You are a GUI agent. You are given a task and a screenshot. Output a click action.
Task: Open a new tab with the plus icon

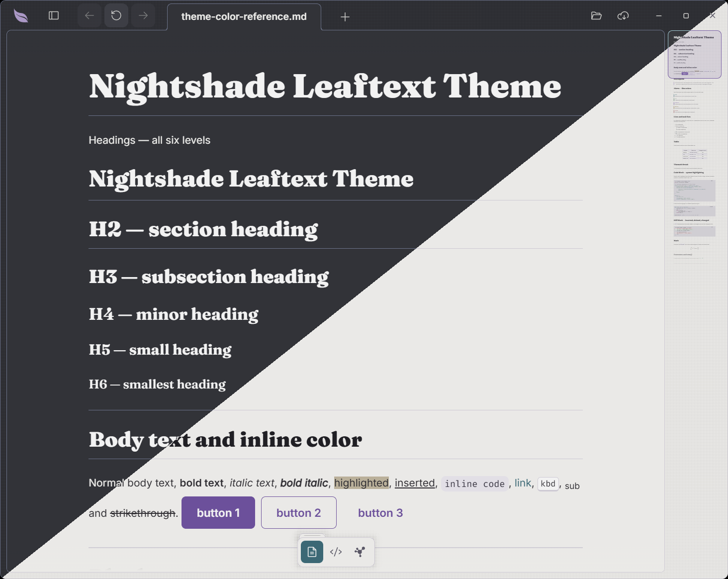click(x=345, y=17)
